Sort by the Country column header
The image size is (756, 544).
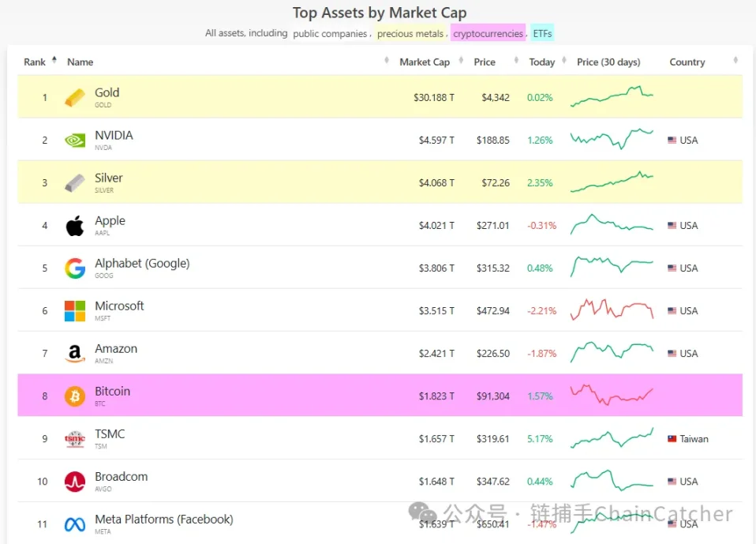pyautogui.click(x=687, y=62)
